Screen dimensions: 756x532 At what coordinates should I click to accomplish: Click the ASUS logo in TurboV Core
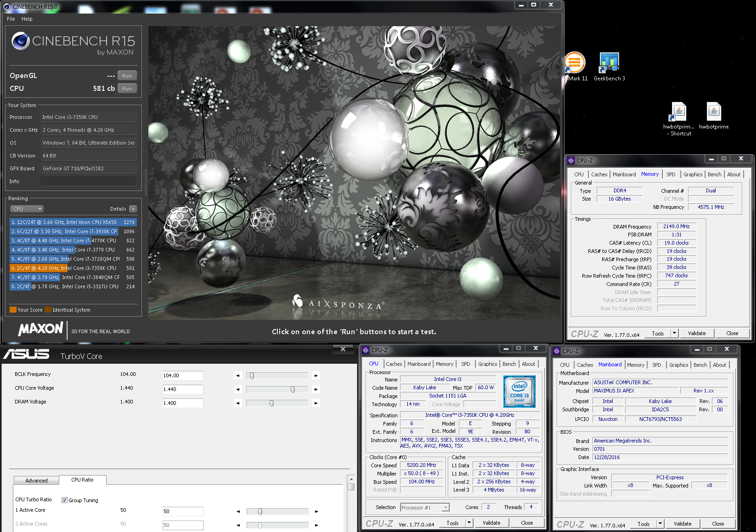[x=26, y=354]
